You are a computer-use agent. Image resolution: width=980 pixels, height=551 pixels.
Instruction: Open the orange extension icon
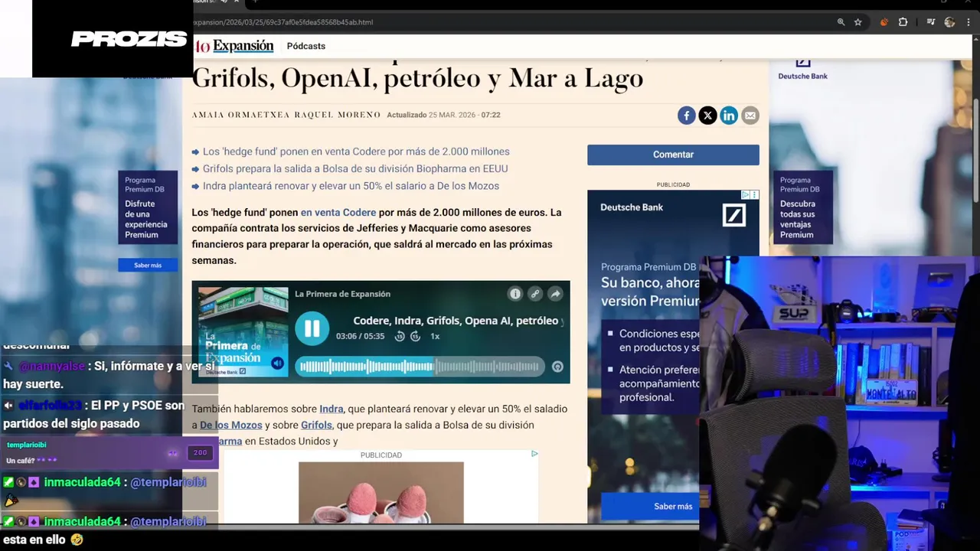click(x=884, y=22)
